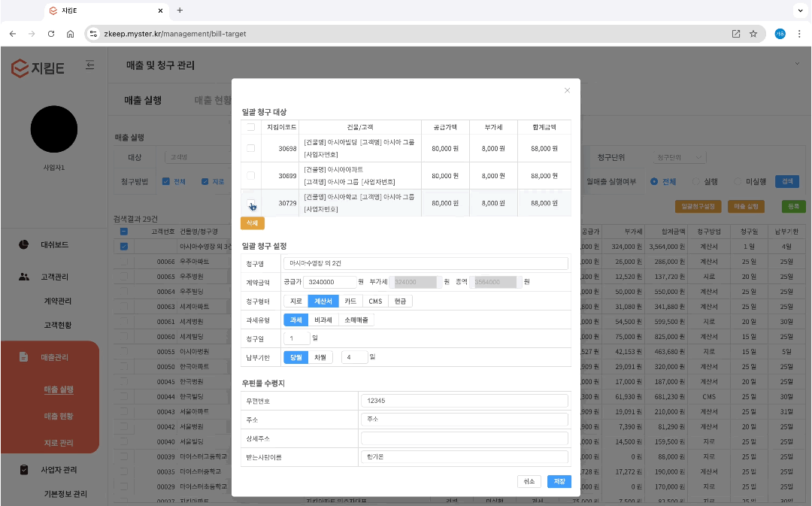Open the 청구단위 dropdown
Viewport: 812px width, 506px height.
coord(679,157)
